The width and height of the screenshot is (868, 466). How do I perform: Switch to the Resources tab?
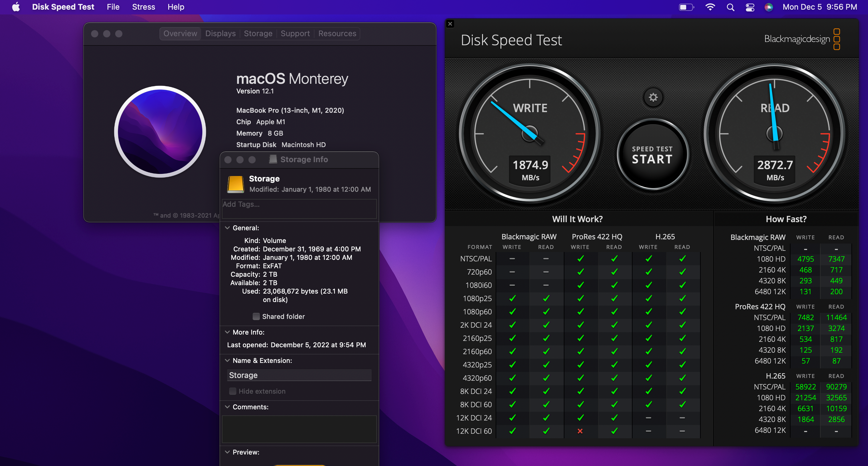click(337, 33)
